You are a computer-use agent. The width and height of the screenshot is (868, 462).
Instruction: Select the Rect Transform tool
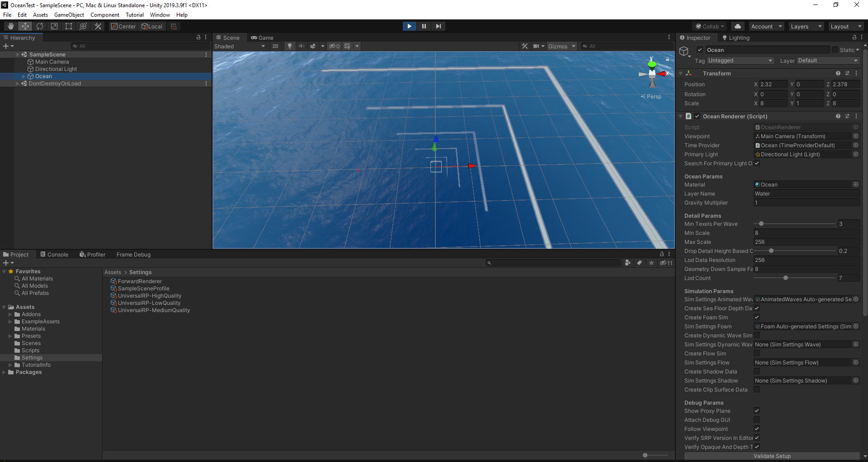[68, 26]
